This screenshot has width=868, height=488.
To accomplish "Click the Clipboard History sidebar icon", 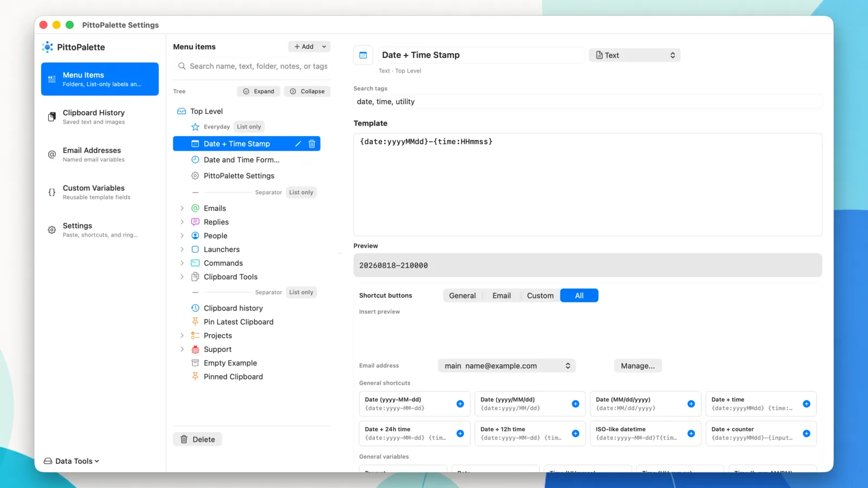I will tap(52, 117).
